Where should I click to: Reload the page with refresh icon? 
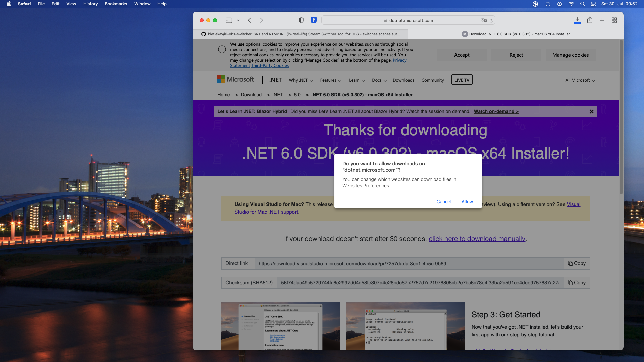click(x=491, y=21)
